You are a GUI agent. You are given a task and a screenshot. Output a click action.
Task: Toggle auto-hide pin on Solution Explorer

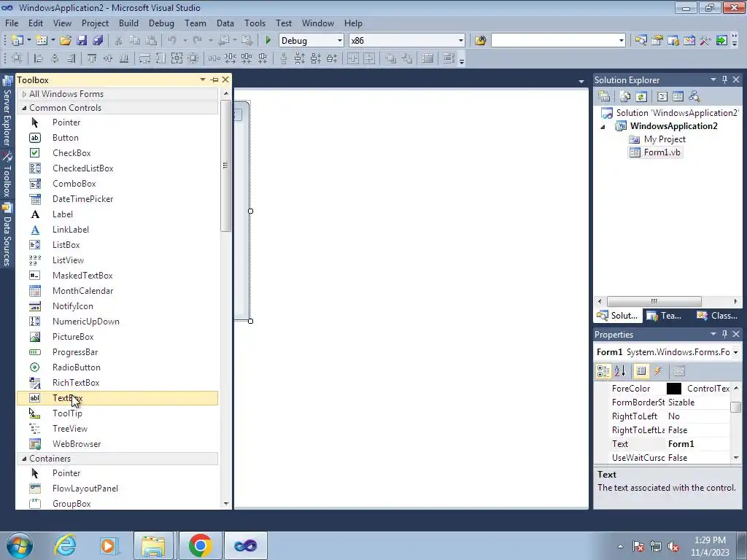point(724,79)
